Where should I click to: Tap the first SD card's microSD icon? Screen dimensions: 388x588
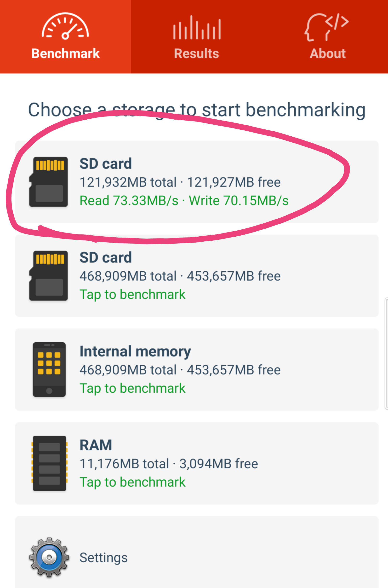[x=48, y=182]
